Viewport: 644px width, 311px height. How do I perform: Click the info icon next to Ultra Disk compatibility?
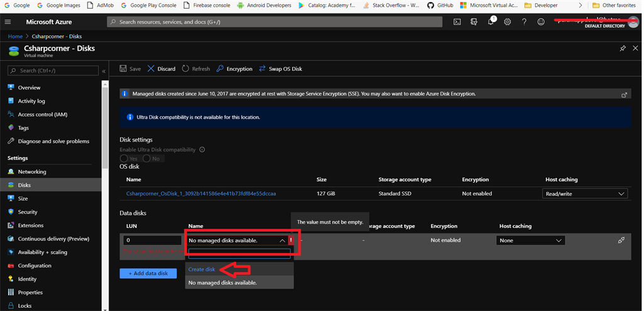(x=202, y=150)
